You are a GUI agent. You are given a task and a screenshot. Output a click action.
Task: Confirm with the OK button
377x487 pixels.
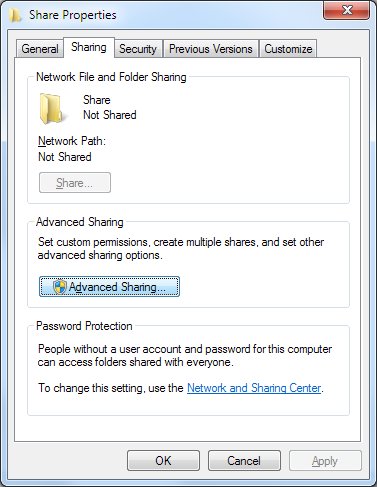click(x=163, y=461)
